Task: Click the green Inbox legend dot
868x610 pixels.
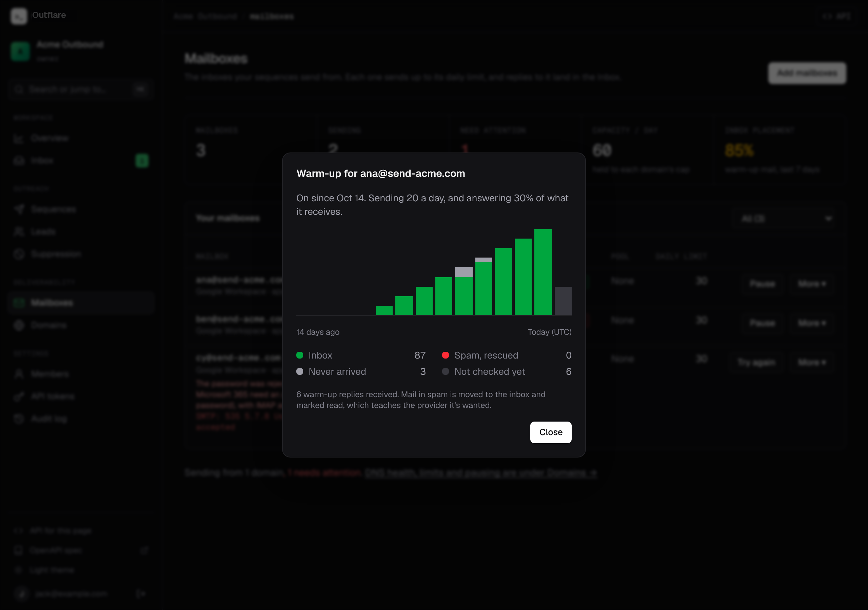Action: pos(300,355)
